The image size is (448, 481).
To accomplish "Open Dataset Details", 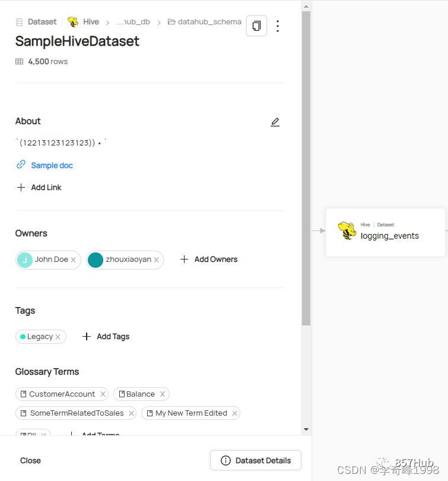I will click(x=256, y=460).
